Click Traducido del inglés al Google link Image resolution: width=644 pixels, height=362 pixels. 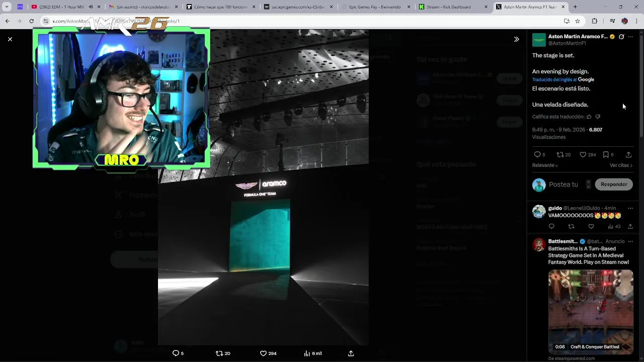click(x=563, y=79)
